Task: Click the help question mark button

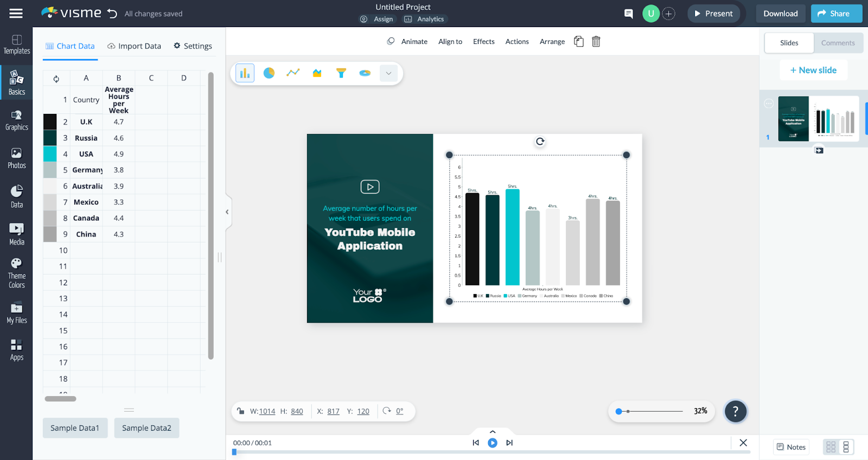Action: (735, 411)
